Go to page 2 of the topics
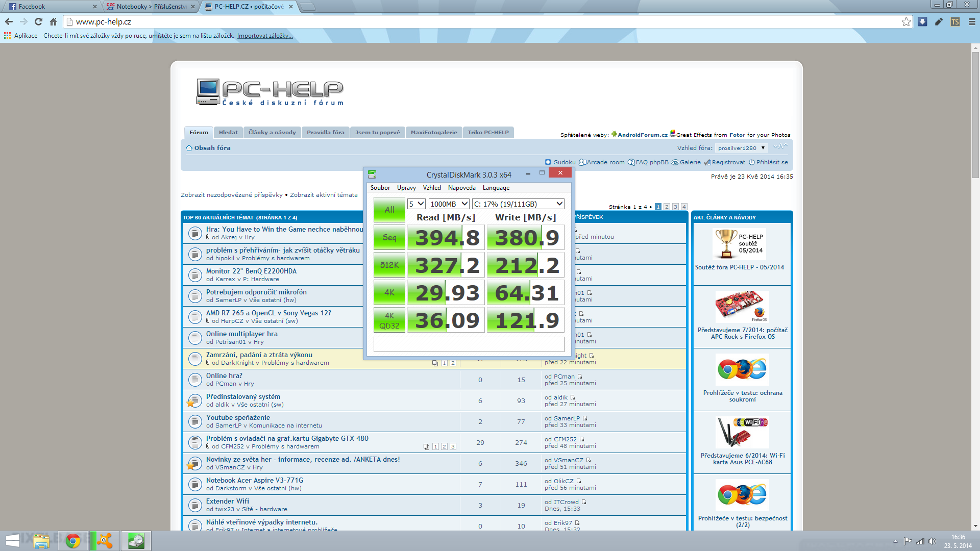 (667, 207)
